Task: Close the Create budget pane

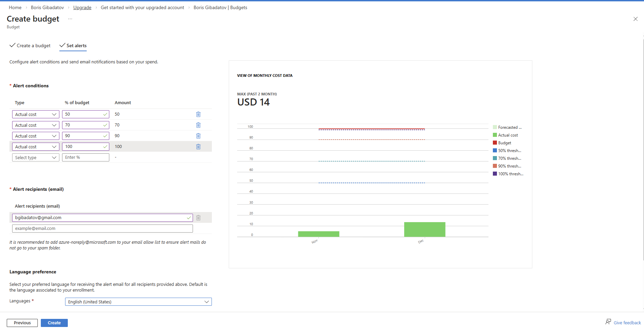Action: pyautogui.click(x=635, y=19)
